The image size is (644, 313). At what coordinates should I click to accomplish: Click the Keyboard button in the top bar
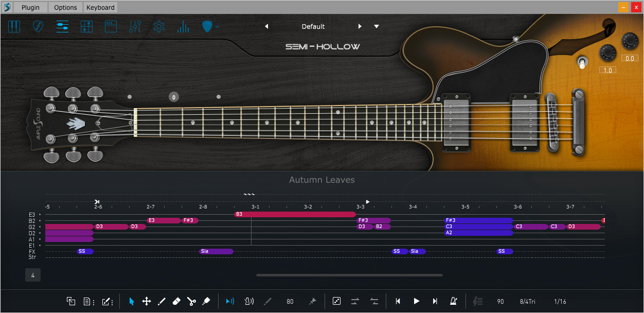pos(101,7)
